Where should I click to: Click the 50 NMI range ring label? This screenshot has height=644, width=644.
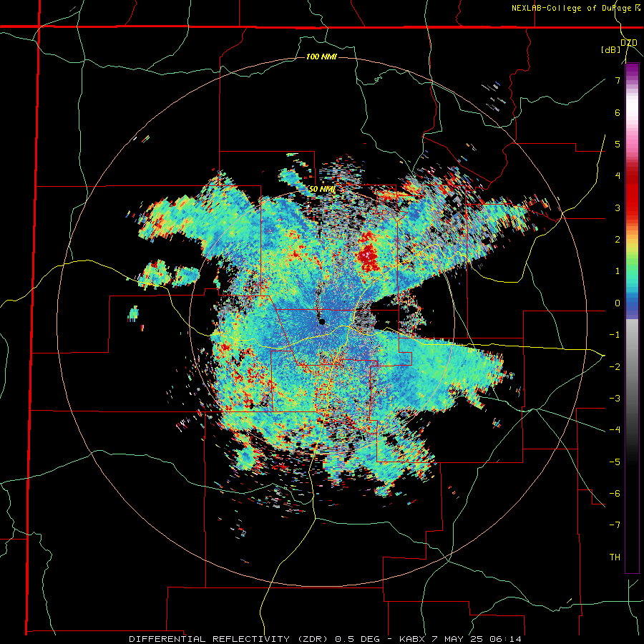click(x=323, y=190)
